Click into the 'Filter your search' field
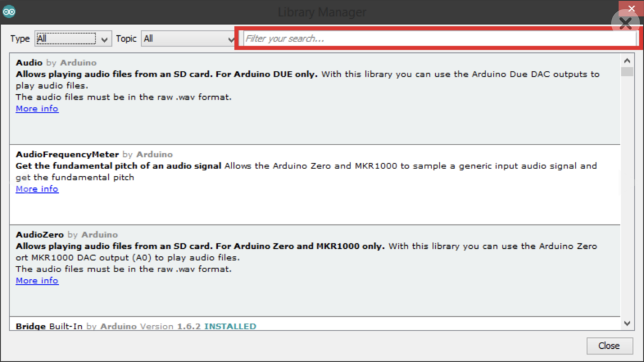Viewport: 644px width, 362px height. click(x=439, y=39)
